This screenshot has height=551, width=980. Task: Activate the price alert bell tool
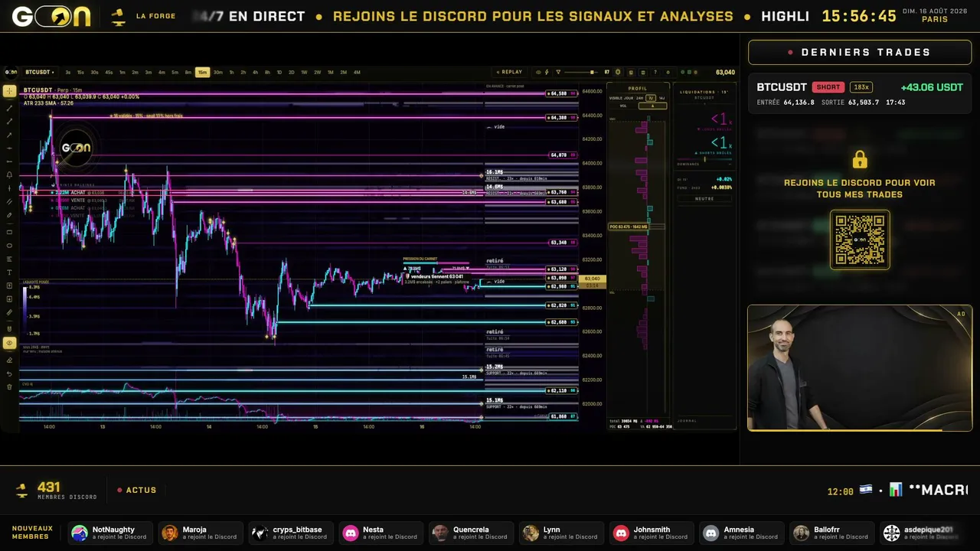(x=9, y=175)
